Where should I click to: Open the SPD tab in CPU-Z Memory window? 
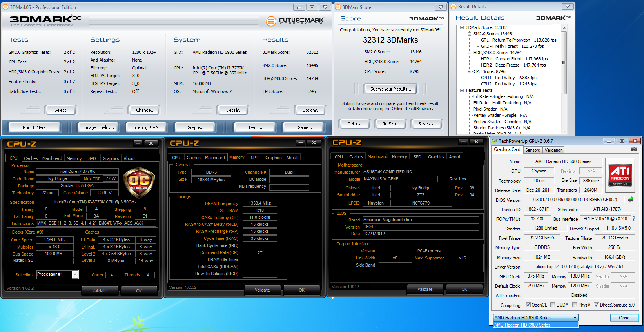(255, 158)
